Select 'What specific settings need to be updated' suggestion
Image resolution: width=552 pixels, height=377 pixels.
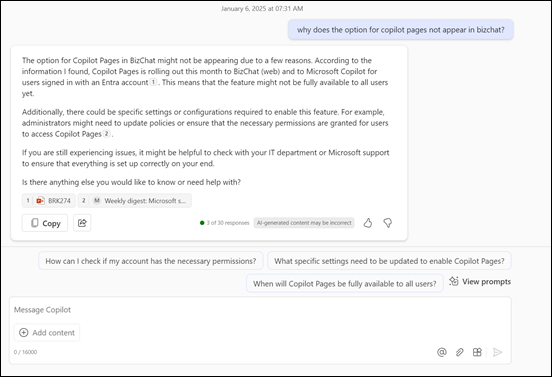coord(389,261)
